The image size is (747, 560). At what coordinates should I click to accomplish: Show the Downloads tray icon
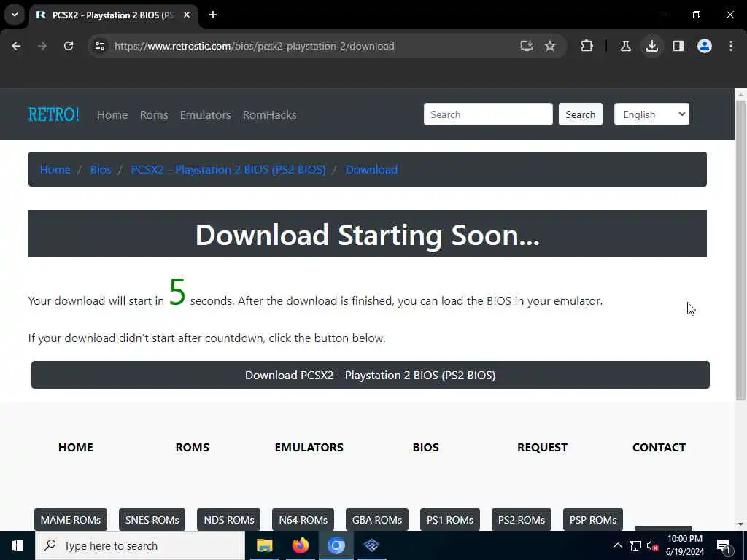click(x=651, y=46)
